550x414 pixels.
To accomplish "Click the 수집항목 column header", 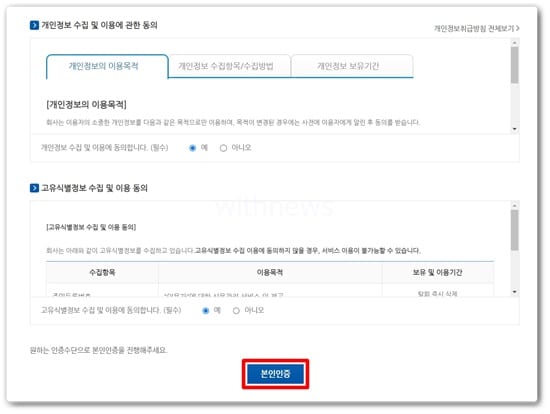I will coord(102,272).
